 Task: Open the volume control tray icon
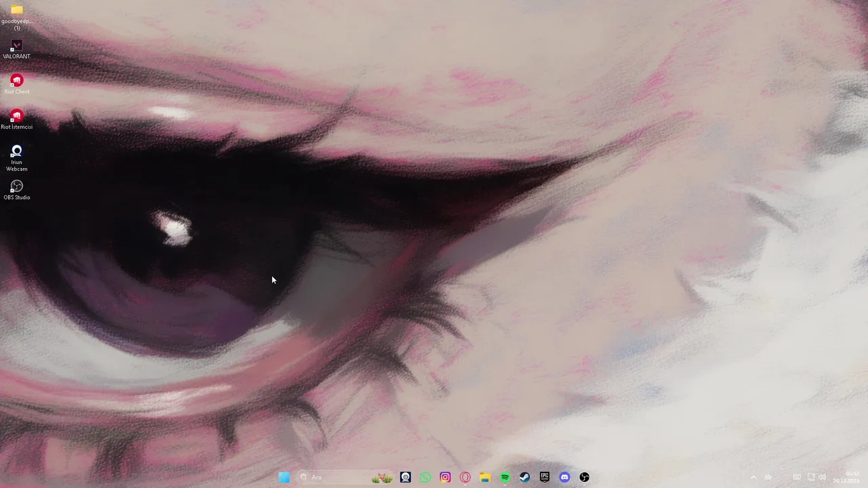[x=823, y=477]
